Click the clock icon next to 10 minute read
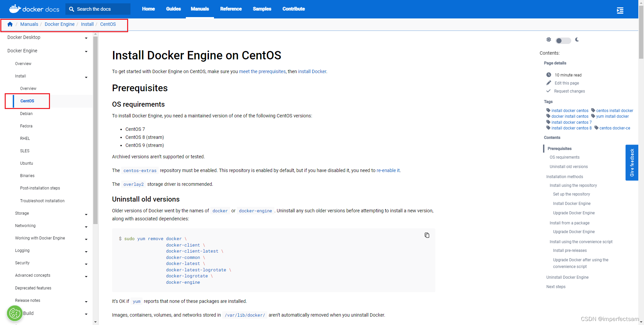Viewport: 644px width, 325px height. 549,75
